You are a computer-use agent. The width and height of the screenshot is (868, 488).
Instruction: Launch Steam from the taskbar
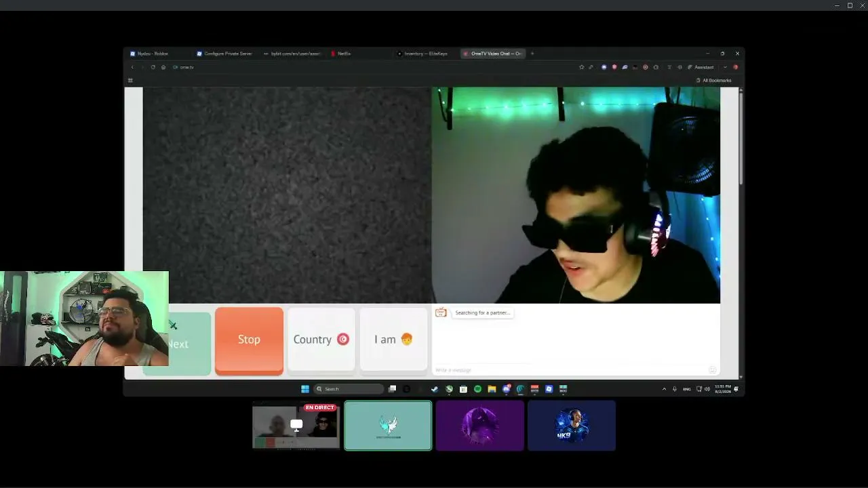[x=435, y=389]
